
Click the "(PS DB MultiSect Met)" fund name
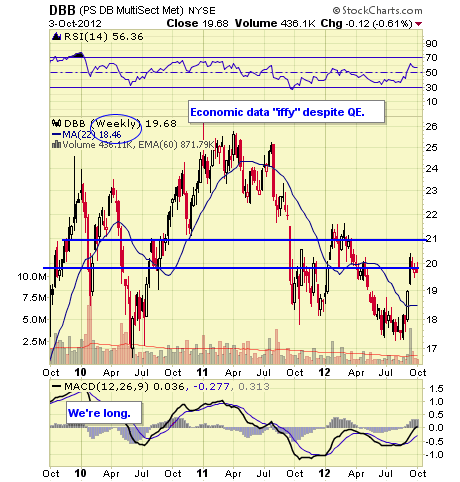point(131,11)
